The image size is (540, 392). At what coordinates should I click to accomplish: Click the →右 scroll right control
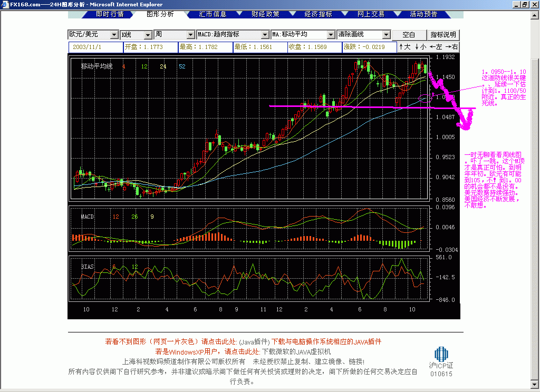coord(451,47)
